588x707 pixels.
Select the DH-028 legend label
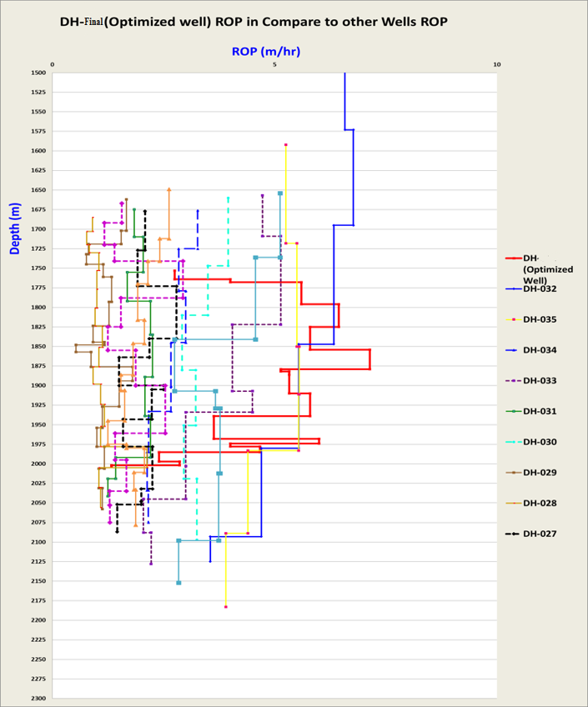pos(540,504)
